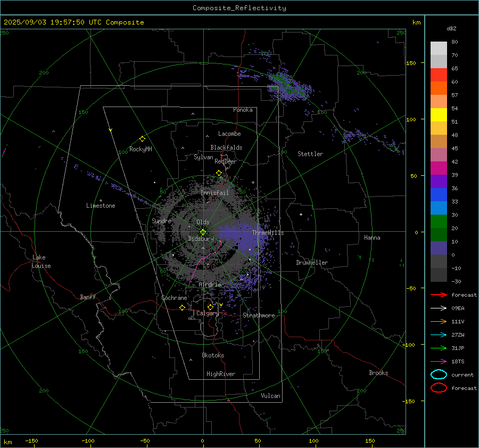Click the orange 111V arrow icon
The width and height of the screenshot is (479, 448).
click(x=439, y=321)
